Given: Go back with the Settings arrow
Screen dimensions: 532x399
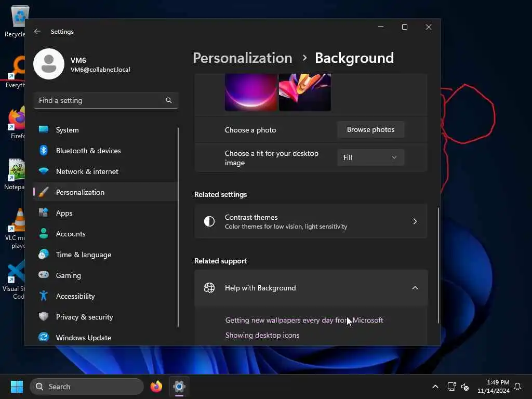Looking at the screenshot, I should [x=37, y=31].
